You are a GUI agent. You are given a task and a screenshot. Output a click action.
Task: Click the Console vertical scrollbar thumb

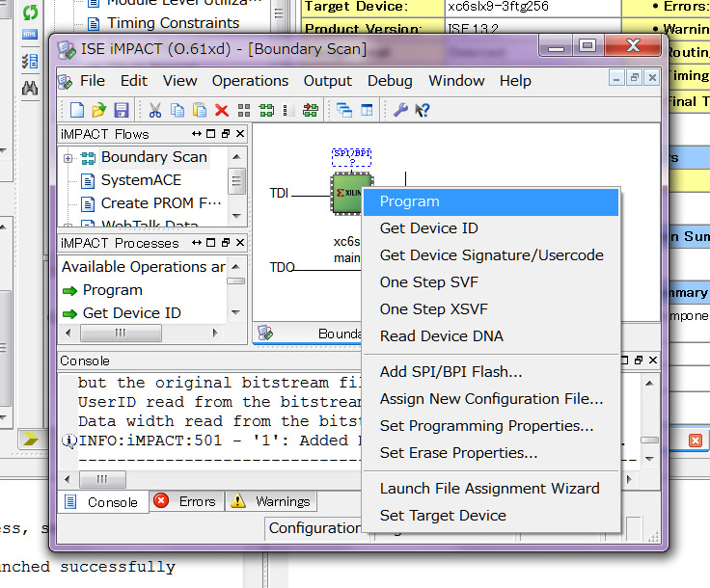[650, 440]
